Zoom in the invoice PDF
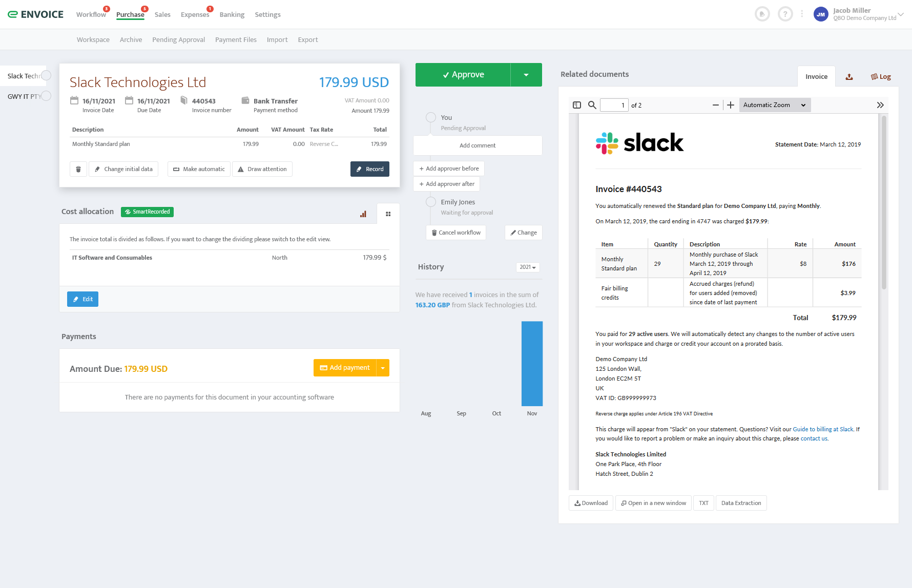912x588 pixels. (x=731, y=105)
